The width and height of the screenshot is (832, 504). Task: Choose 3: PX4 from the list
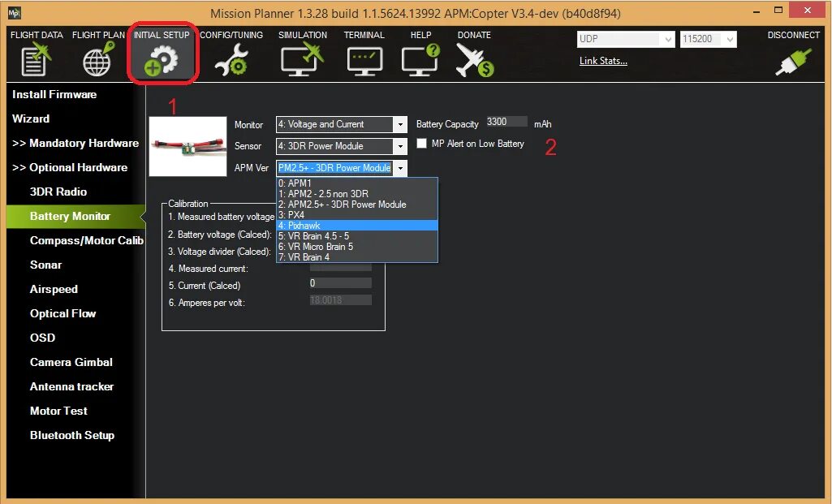pos(357,215)
